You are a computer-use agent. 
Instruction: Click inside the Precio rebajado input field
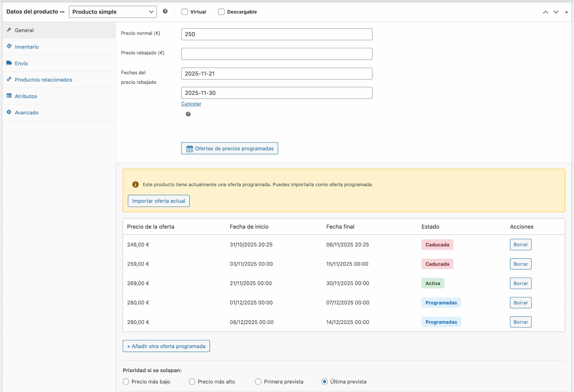click(277, 54)
